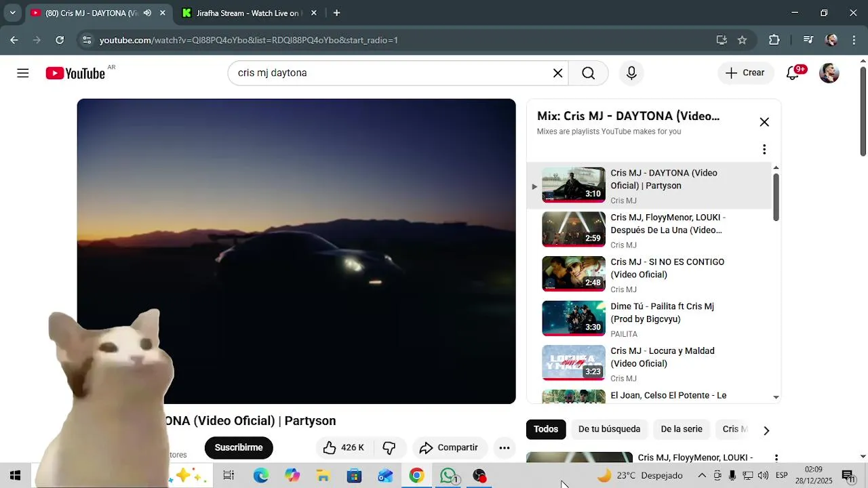Play Después De La Una from the playlist

649,230
